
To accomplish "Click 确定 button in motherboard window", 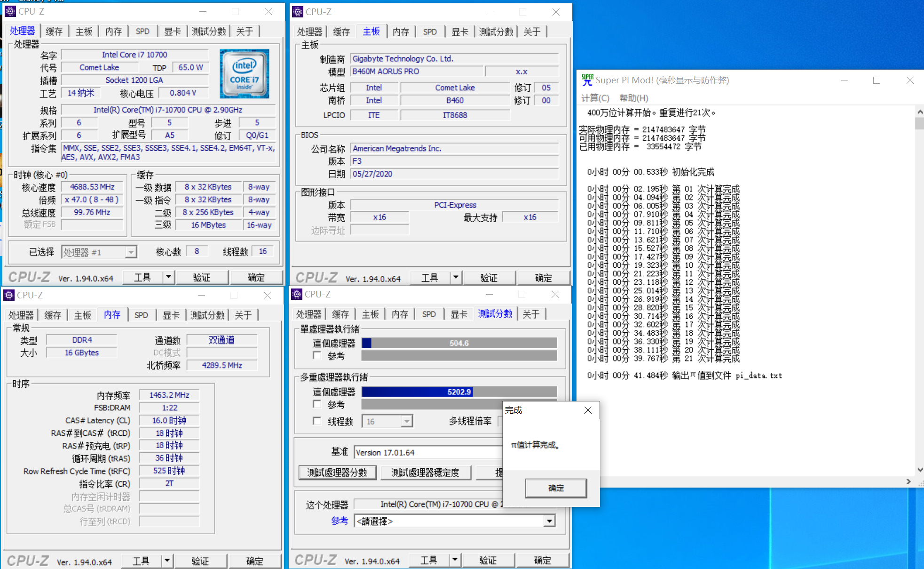I will 543,277.
